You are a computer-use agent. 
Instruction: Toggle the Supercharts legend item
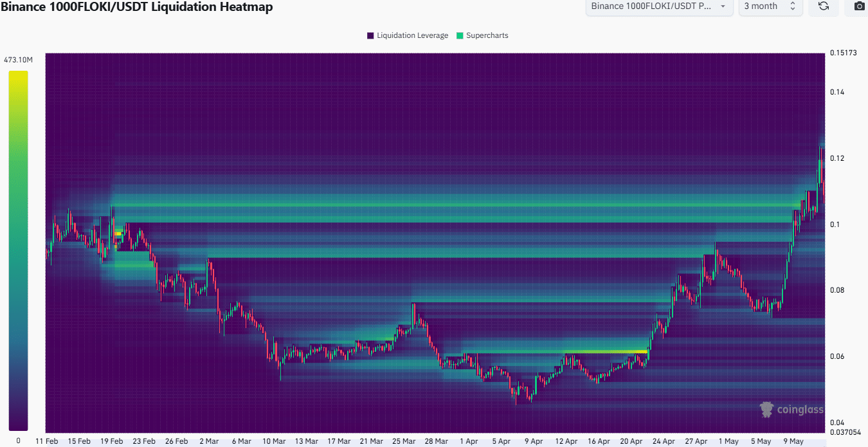pos(482,35)
